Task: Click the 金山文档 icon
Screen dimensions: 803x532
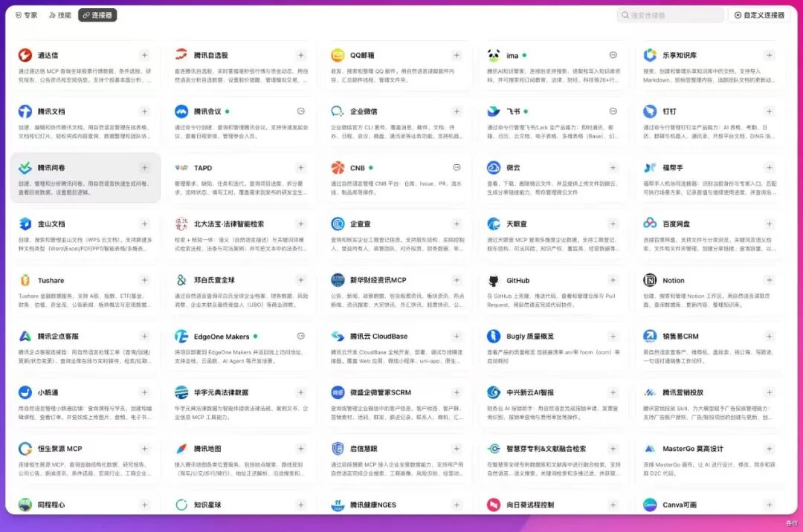Action: [x=25, y=224]
